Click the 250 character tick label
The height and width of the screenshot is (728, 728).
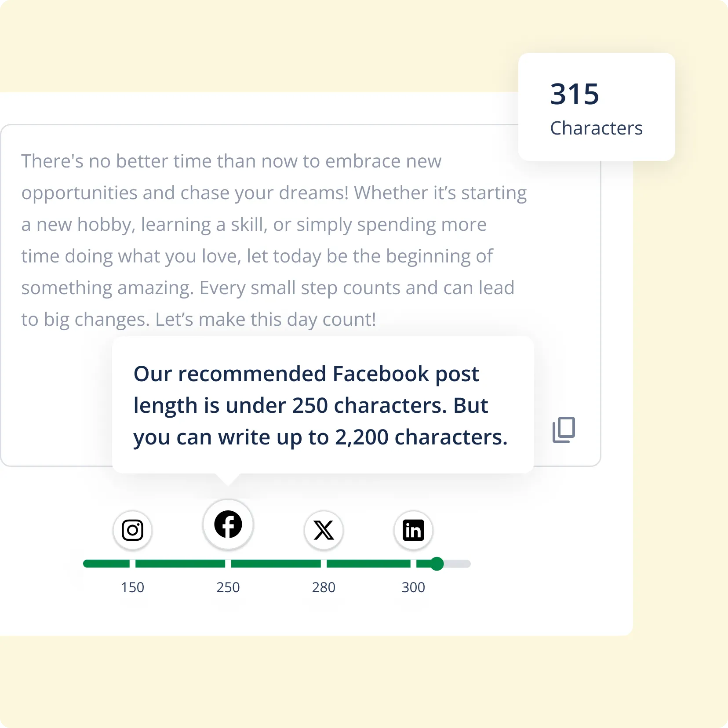pyautogui.click(x=228, y=588)
